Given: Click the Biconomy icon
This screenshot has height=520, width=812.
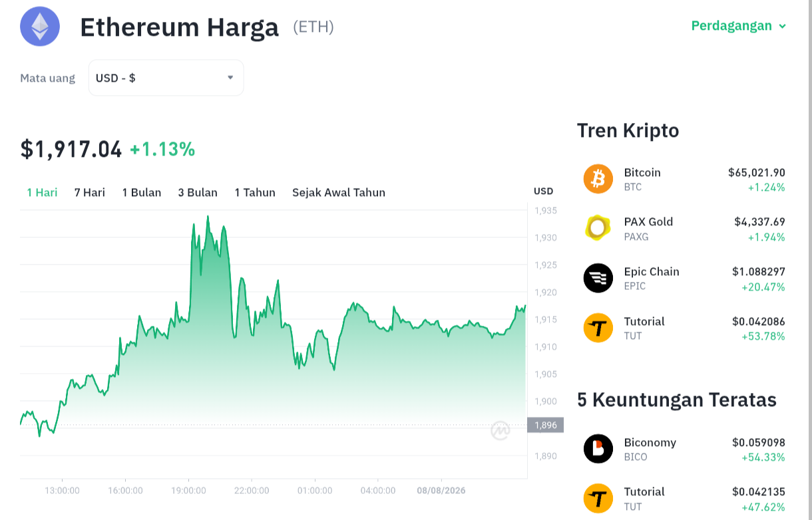Looking at the screenshot, I should tap(598, 449).
